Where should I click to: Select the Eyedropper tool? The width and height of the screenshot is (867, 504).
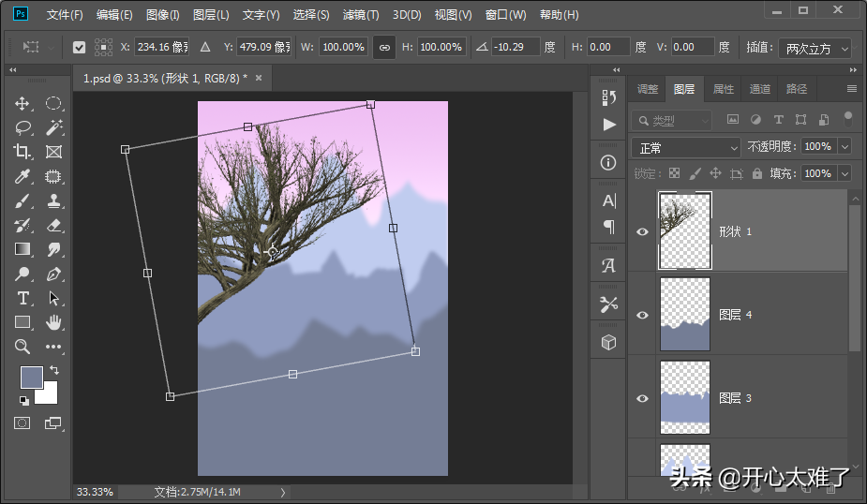point(22,176)
